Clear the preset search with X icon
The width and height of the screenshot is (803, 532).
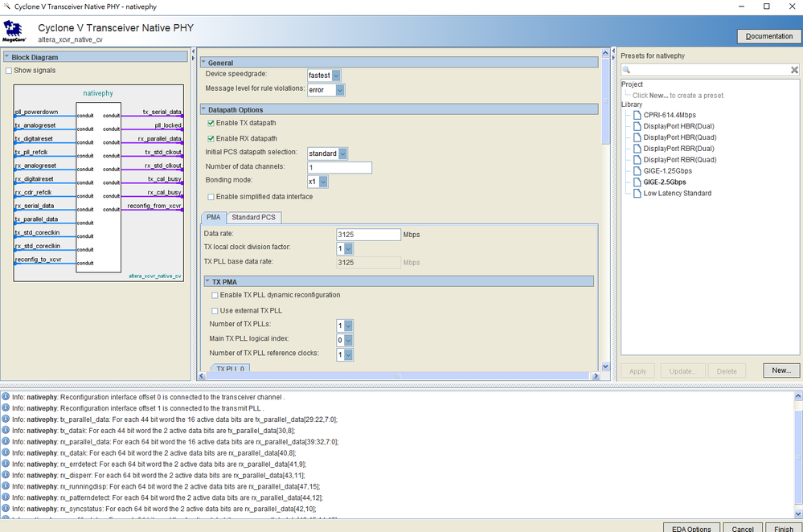794,71
